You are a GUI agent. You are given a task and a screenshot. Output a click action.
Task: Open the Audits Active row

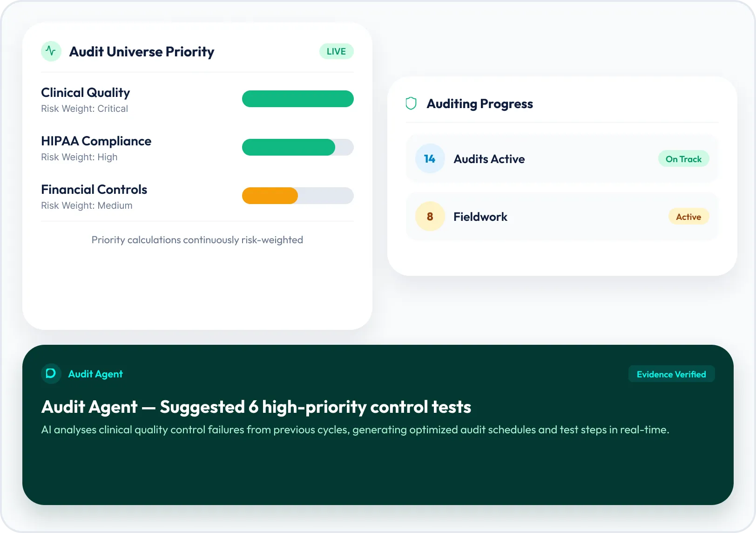[x=562, y=158]
